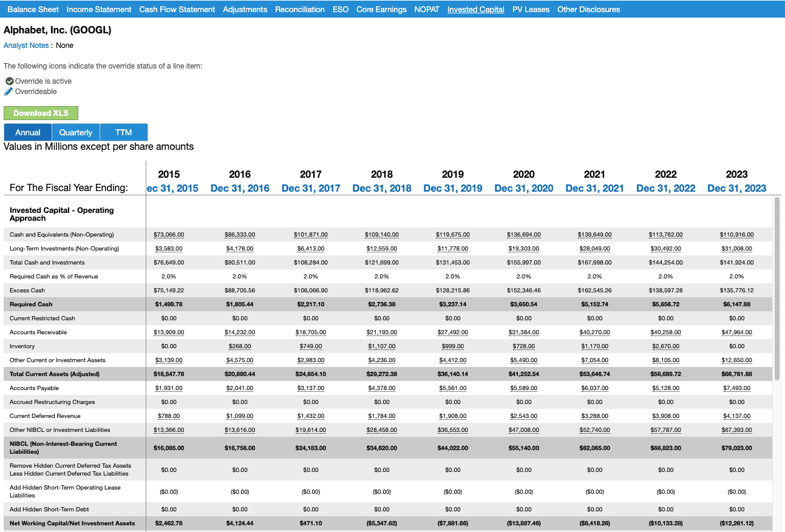The image size is (785, 532).
Task: Switch to the Quarterly view
Action: (x=76, y=132)
